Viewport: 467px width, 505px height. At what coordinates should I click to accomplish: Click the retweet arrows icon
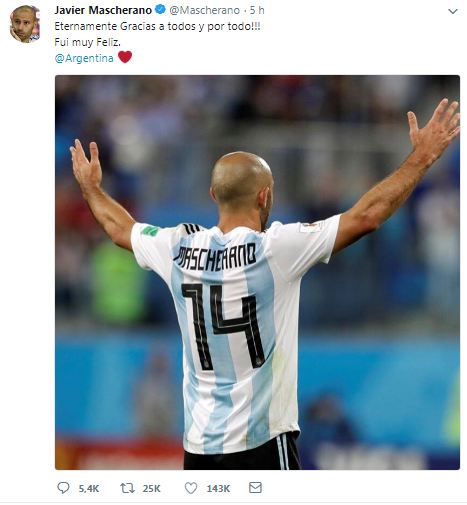(127, 488)
